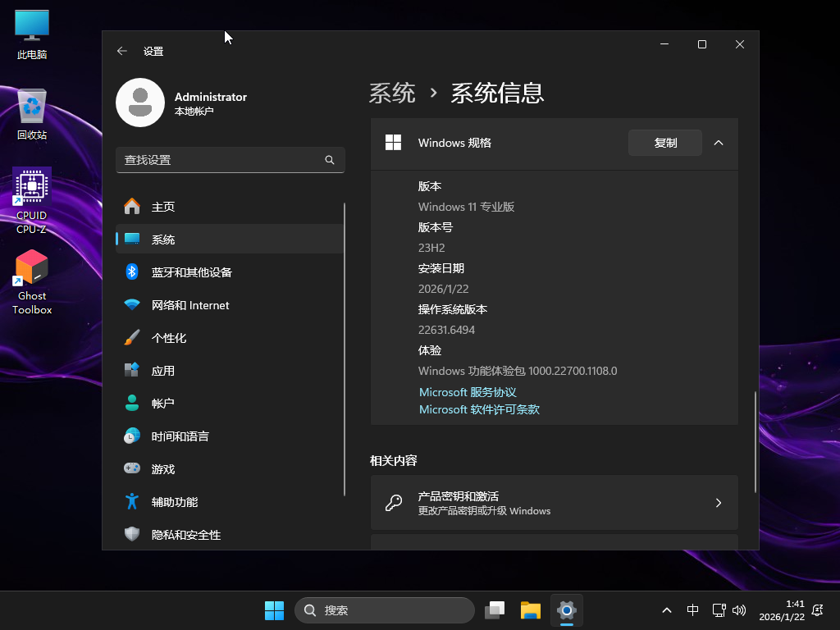Click the back arrow in Settings
The width and height of the screenshot is (840, 630).
pos(122,51)
